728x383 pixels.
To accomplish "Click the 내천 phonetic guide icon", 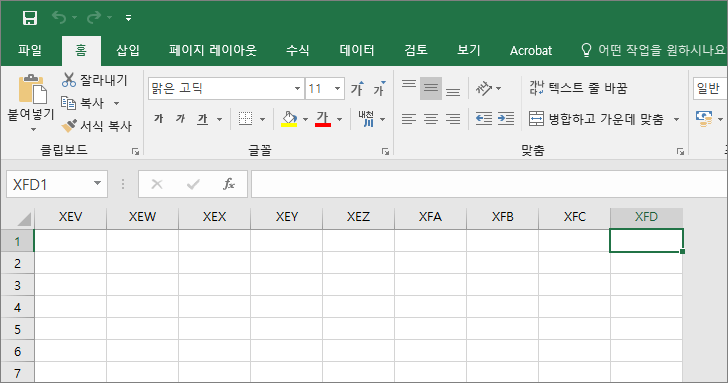I will (366, 119).
